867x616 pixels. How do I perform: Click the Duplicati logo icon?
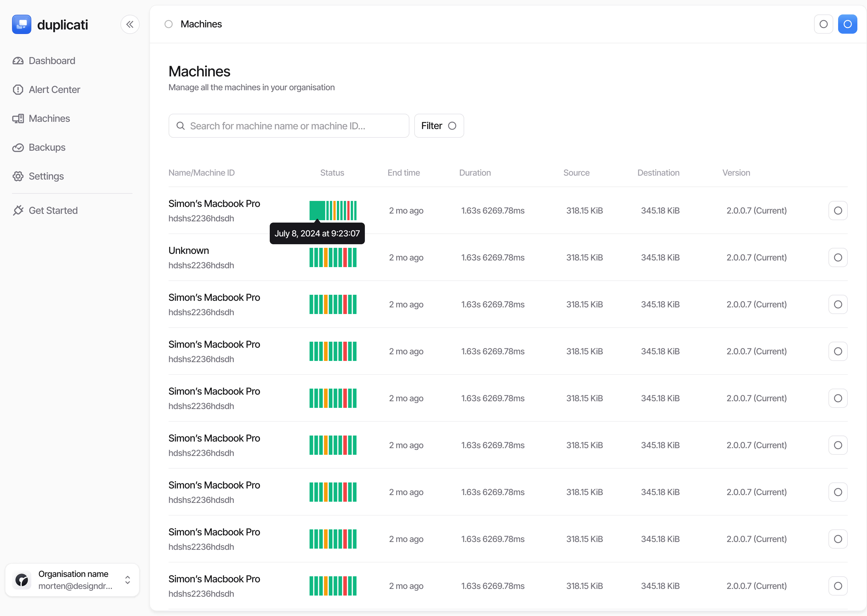pos(22,25)
